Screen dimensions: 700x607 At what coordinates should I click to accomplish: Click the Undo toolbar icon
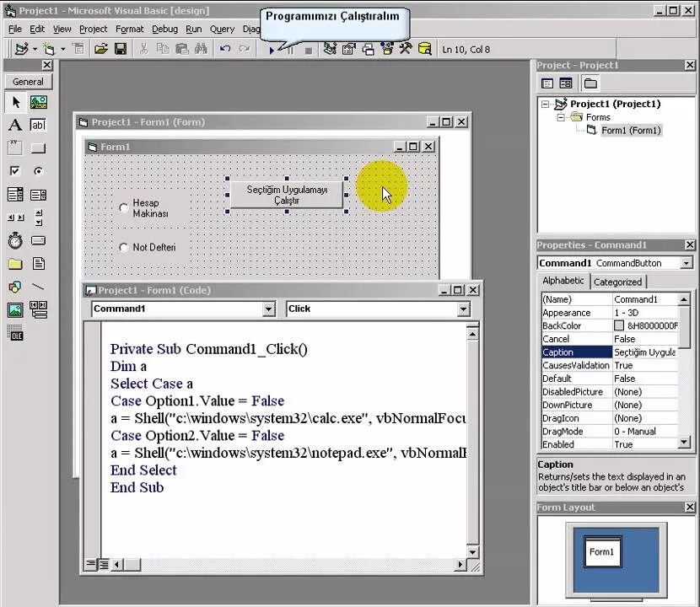pyautogui.click(x=225, y=49)
